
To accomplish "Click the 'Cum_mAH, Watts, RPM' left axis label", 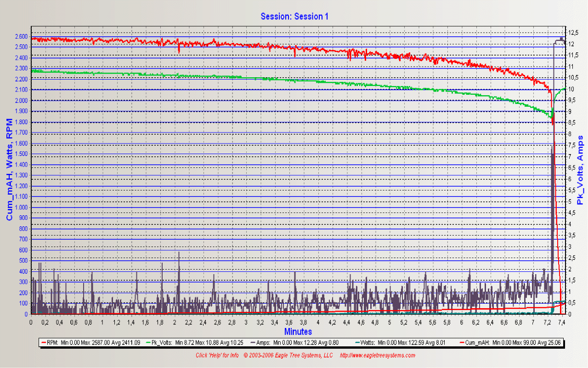I will [10, 175].
